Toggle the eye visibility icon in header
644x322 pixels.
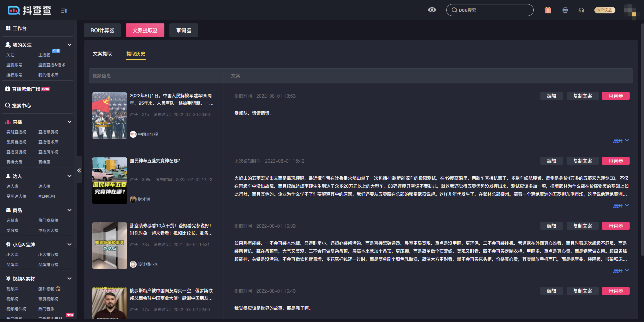click(432, 10)
